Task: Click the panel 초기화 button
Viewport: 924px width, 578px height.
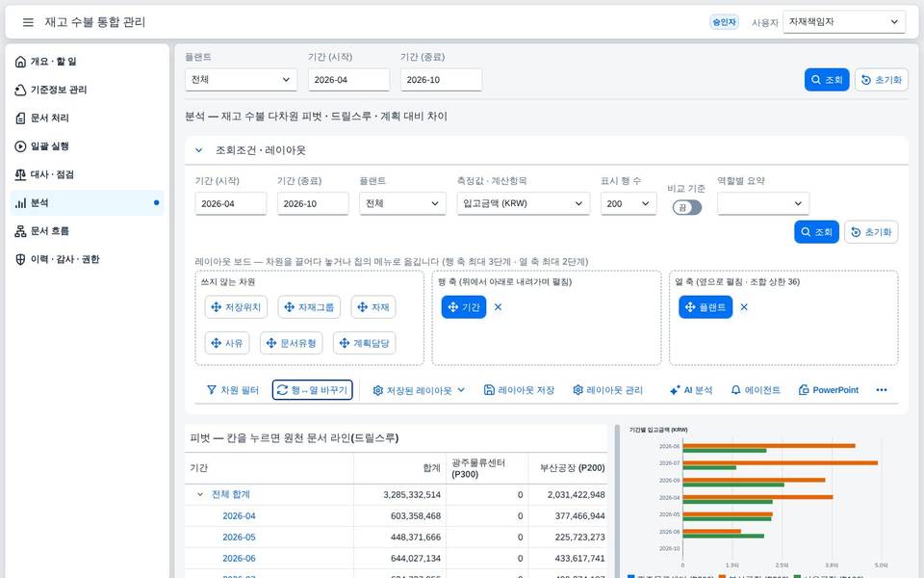Action: coord(872,232)
